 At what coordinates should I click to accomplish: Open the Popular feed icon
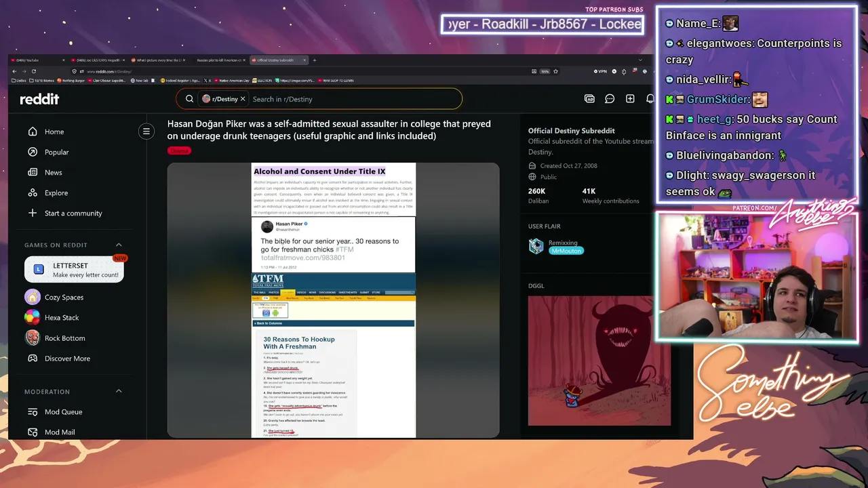[33, 152]
